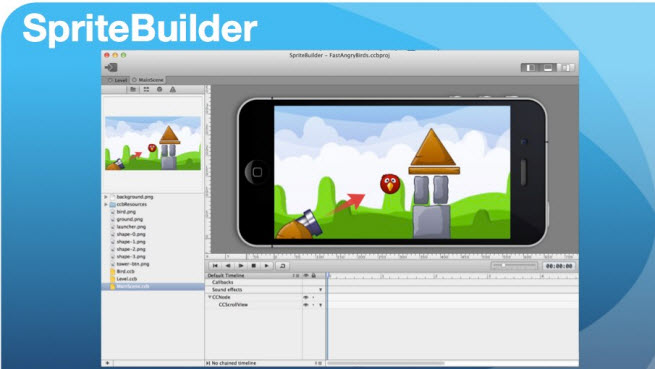The height and width of the screenshot is (369, 655).
Task: Collapse the CCNode tree row
Action: pos(210,297)
